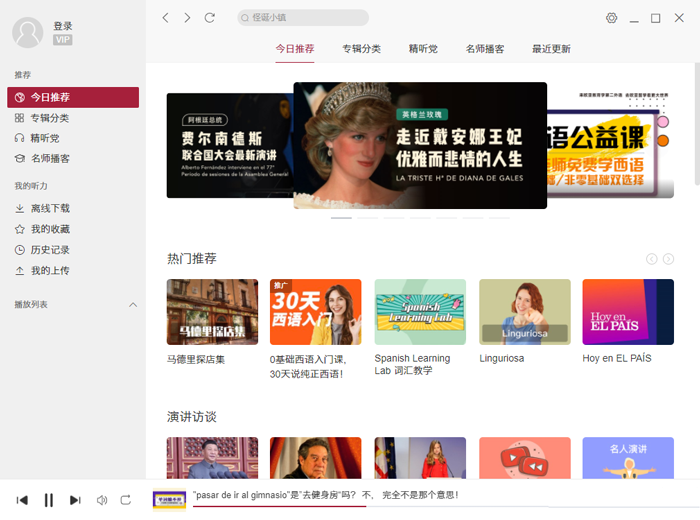Viewport: 700px width, 520px height.
Task: Mute the volume speaker icon
Action: [x=101, y=500]
